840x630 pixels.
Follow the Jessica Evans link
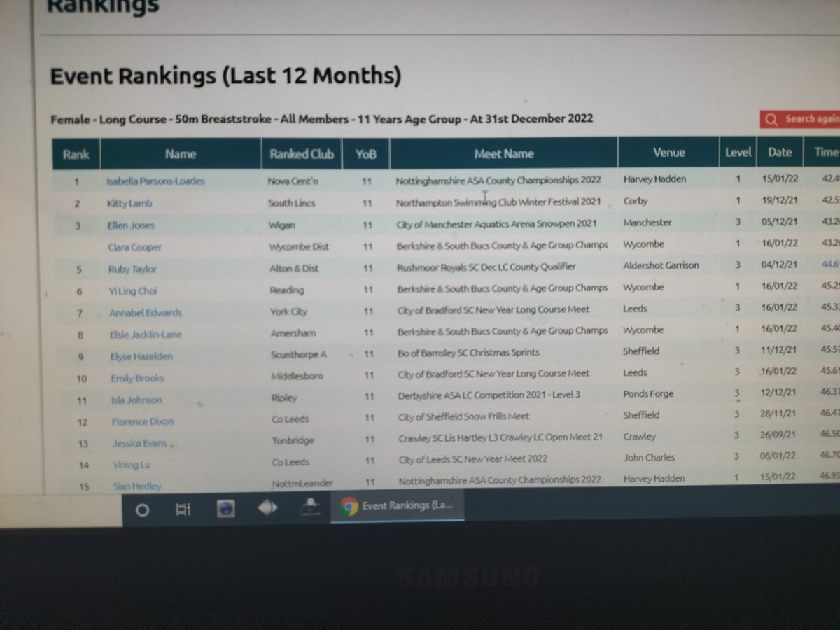[x=140, y=443]
